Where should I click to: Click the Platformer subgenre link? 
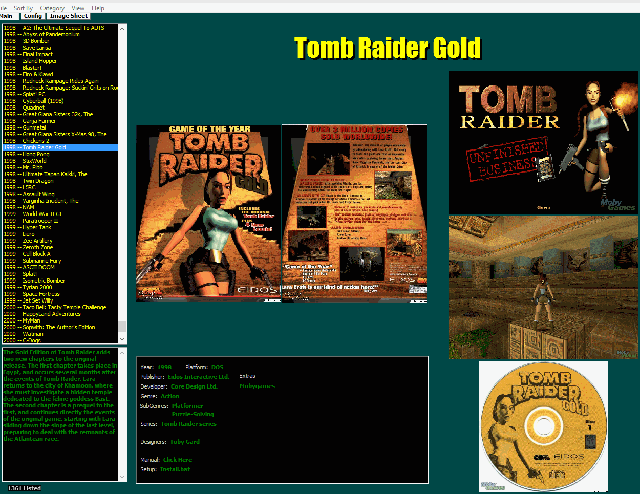pyautogui.click(x=187, y=406)
